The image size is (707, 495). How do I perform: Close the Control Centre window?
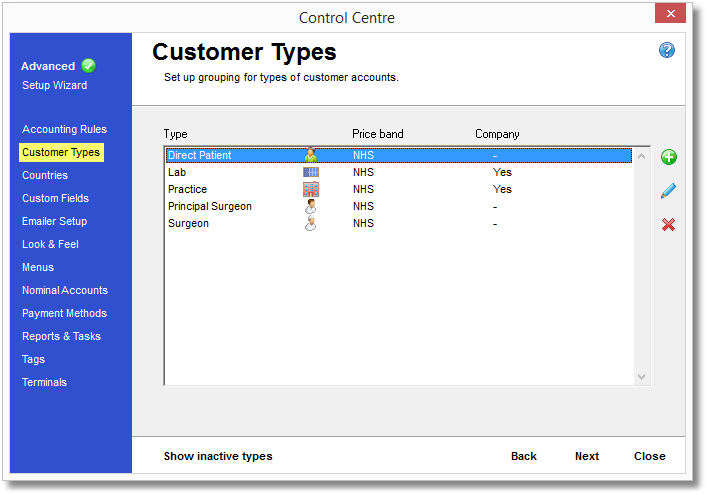point(670,14)
